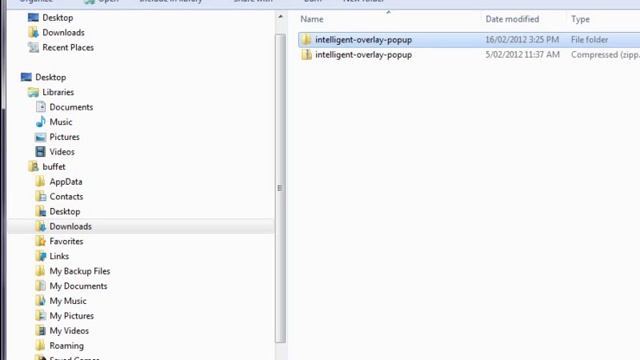Screen dimensions: 640x360
Task: Sort files by the Name column
Action: [312, 19]
